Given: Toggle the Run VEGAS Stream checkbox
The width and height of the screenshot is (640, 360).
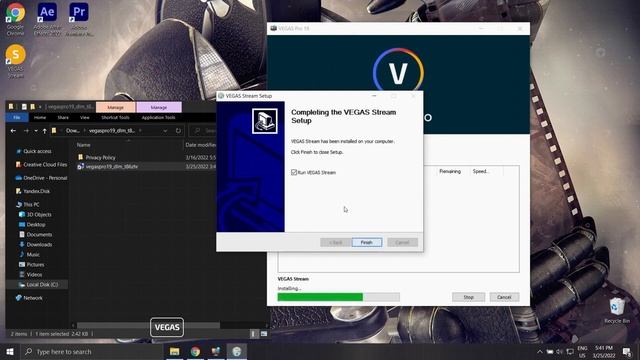Looking at the screenshot, I should coord(294,172).
